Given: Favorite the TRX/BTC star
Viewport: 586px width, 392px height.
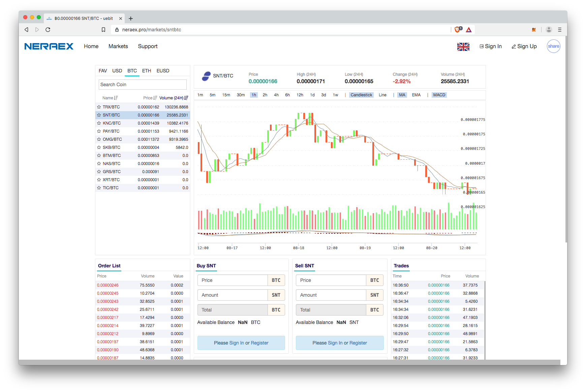Looking at the screenshot, I should pyautogui.click(x=99, y=107).
